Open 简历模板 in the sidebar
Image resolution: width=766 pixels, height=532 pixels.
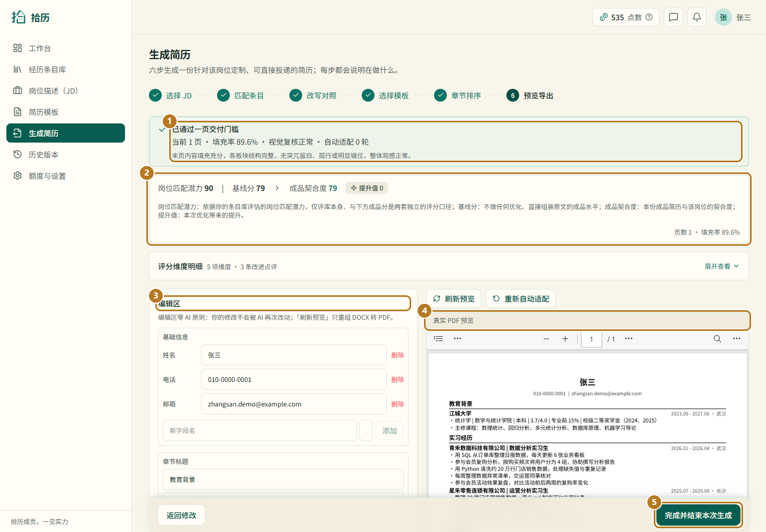65,112
